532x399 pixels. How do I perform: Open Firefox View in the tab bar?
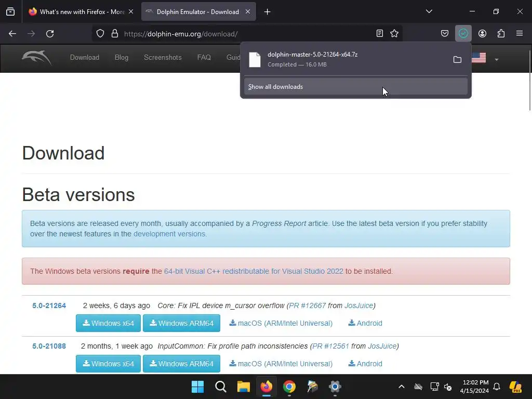pyautogui.click(x=10, y=12)
